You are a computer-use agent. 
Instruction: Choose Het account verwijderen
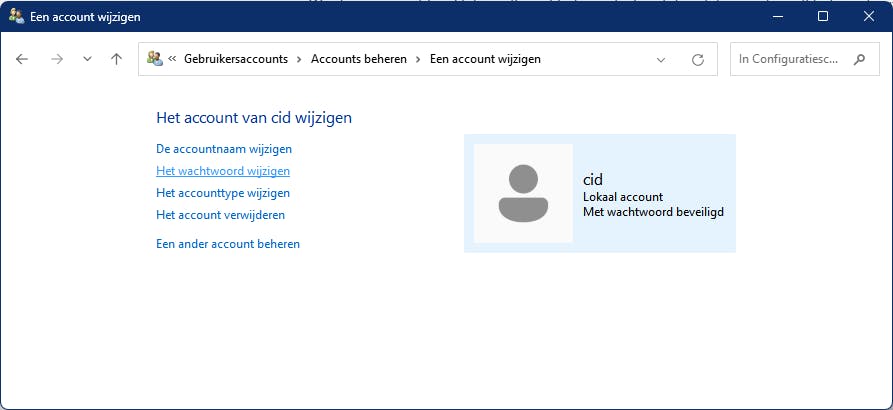coord(221,215)
